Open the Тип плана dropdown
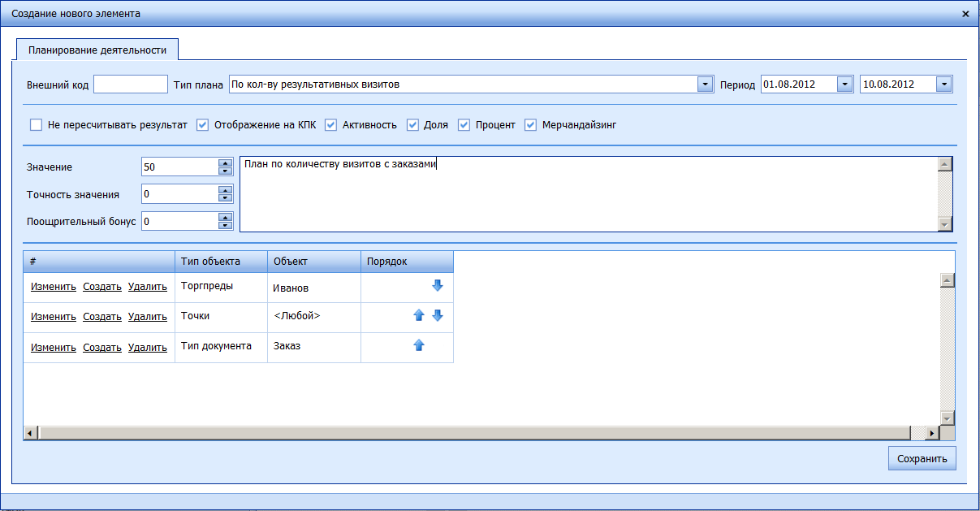Viewport: 980px width, 511px height. (x=705, y=84)
